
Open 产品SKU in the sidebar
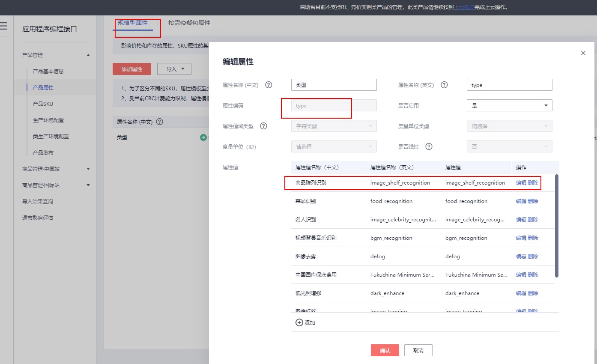tap(43, 104)
